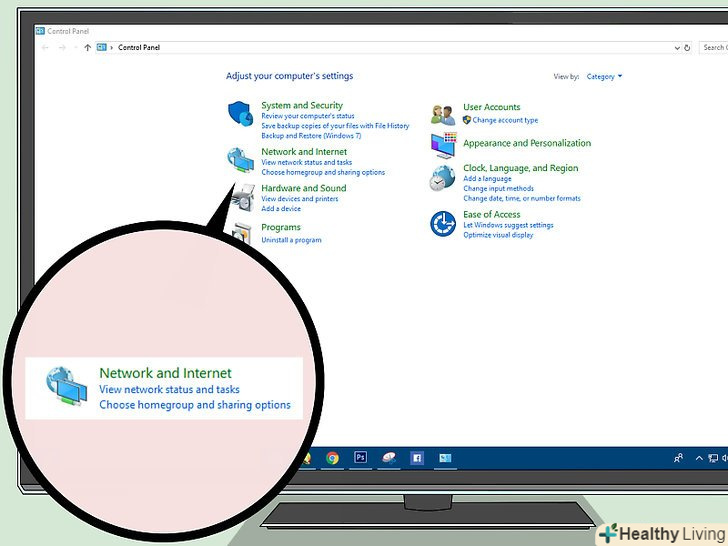This screenshot has width=728, height=546.
Task: Click Optimize visual display
Action: (498, 235)
